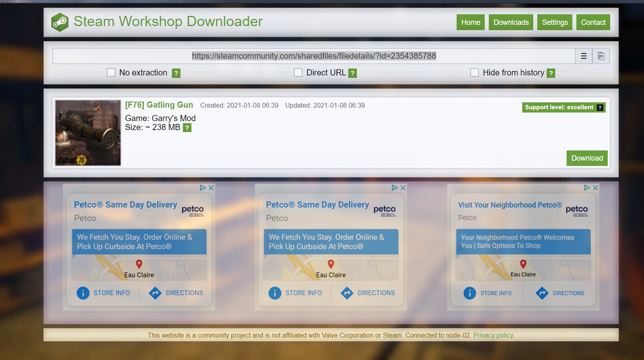Click DIRECTIONS text in middle Petco ad
The image size is (644, 360).
376,293
